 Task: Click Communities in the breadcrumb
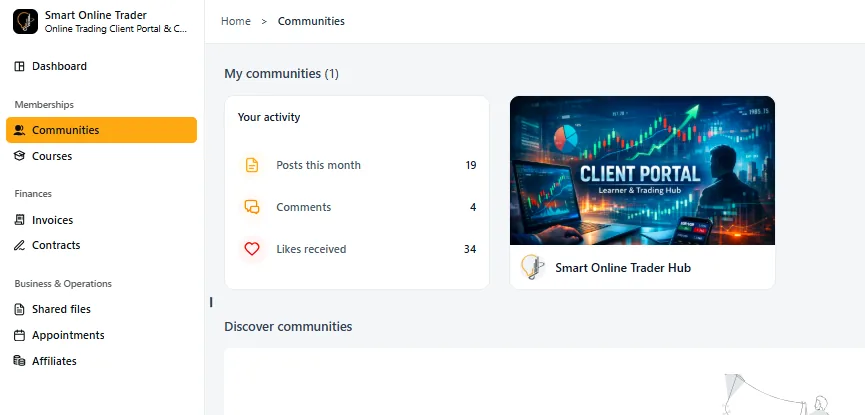point(311,21)
